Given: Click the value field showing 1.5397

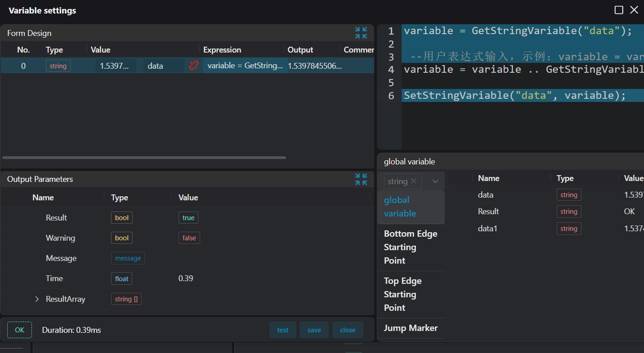Looking at the screenshot, I should tap(116, 66).
